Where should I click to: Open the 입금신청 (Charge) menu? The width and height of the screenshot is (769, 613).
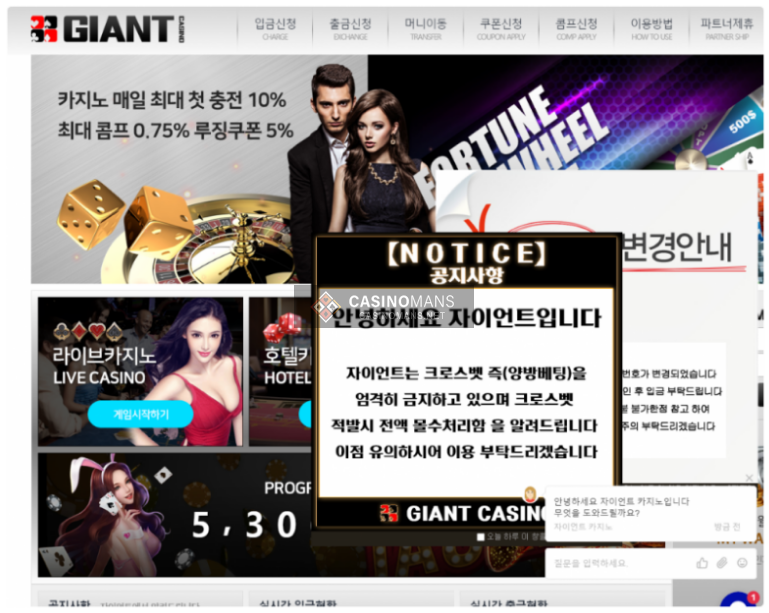coord(275,29)
